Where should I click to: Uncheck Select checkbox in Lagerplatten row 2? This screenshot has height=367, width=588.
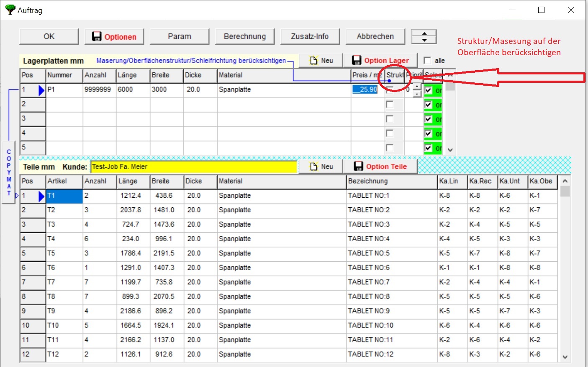(x=428, y=104)
